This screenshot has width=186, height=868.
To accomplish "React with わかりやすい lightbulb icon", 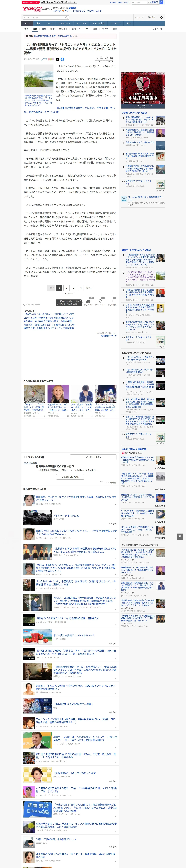I will pos(100,302).
